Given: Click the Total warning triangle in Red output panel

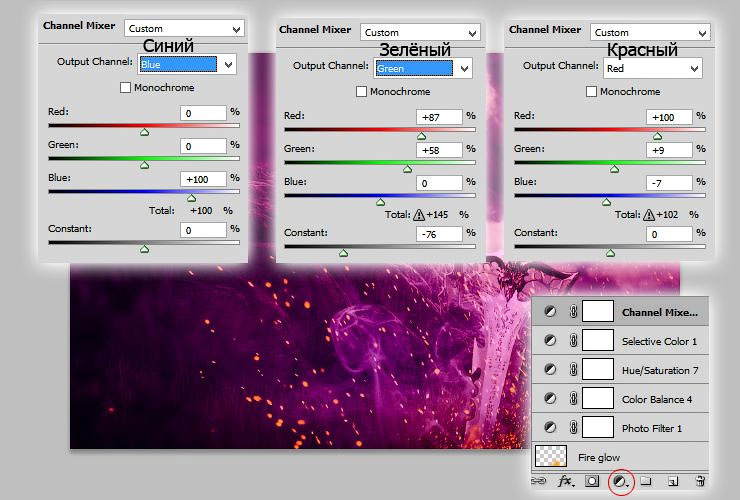Looking at the screenshot, I should tap(649, 215).
